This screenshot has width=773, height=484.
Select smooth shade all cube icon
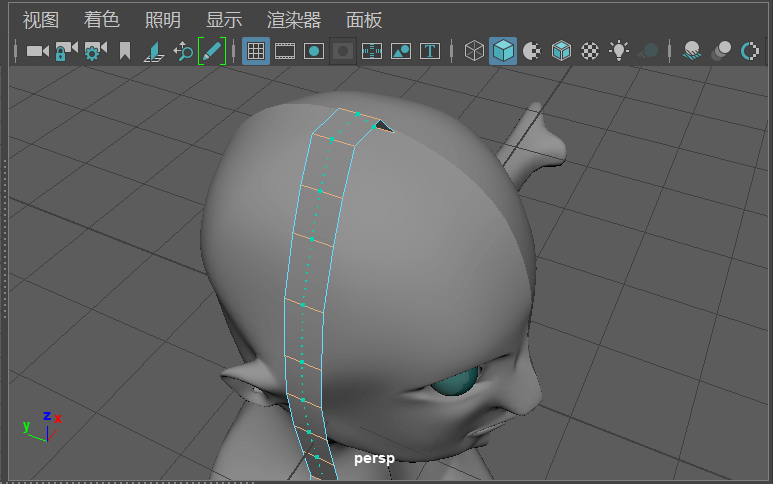coord(503,51)
